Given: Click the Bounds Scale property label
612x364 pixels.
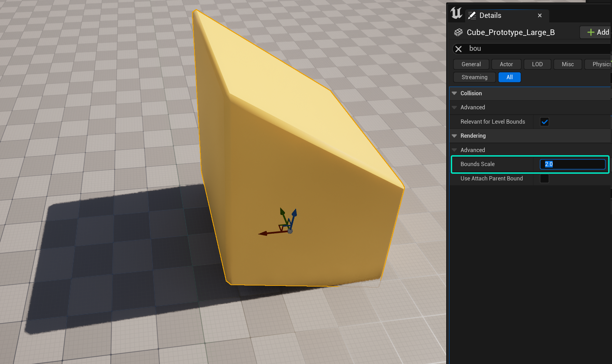Looking at the screenshot, I should click(477, 164).
